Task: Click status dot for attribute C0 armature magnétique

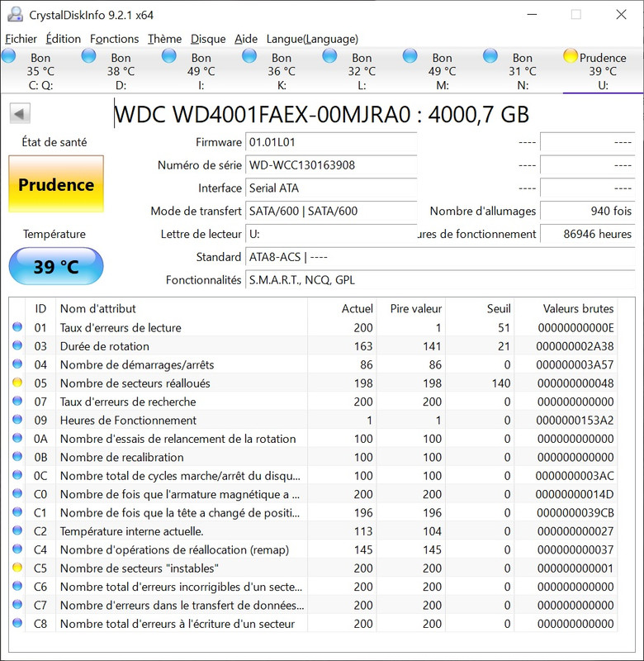Action: click(x=17, y=493)
